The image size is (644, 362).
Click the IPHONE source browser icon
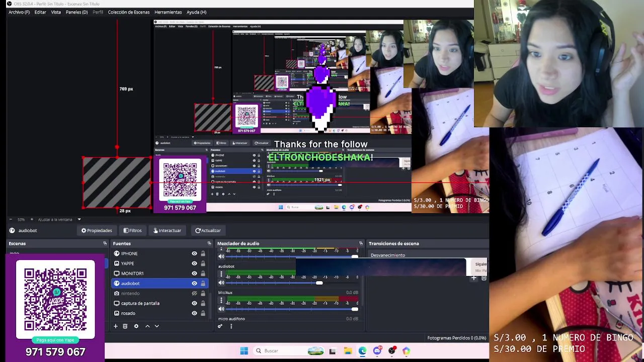point(117,253)
